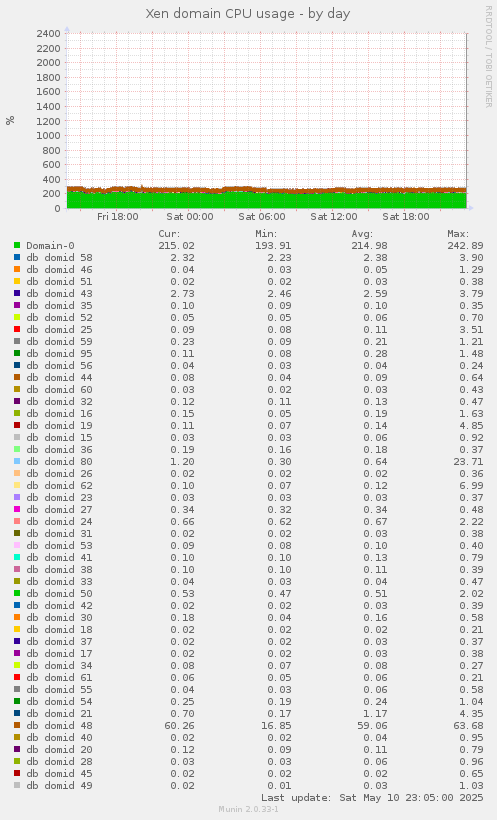Screen dimensions: 497x820
Task: Click the db domid 80 light-blue swatch
Action: (x=17, y=461)
